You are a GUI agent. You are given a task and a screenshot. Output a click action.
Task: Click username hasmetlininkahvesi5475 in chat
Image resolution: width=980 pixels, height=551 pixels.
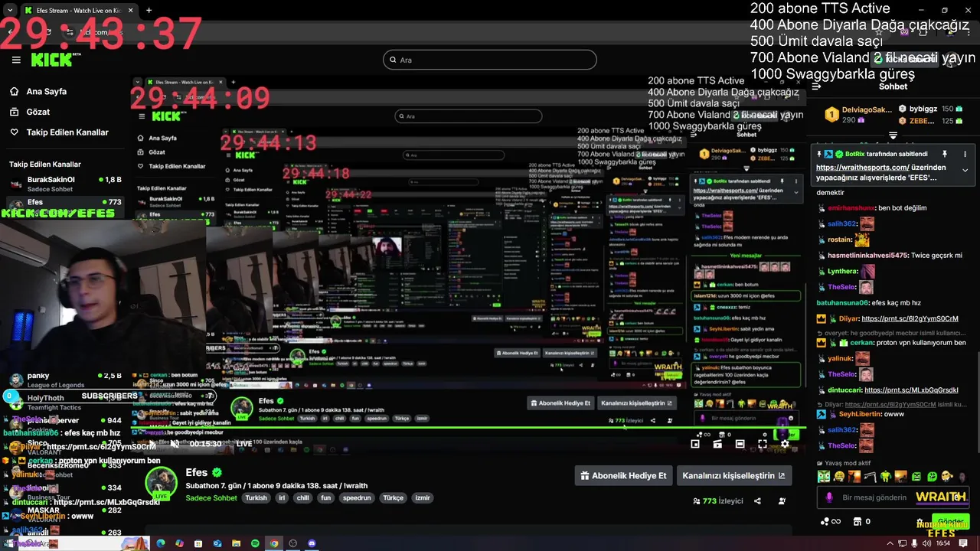pyautogui.click(x=867, y=256)
